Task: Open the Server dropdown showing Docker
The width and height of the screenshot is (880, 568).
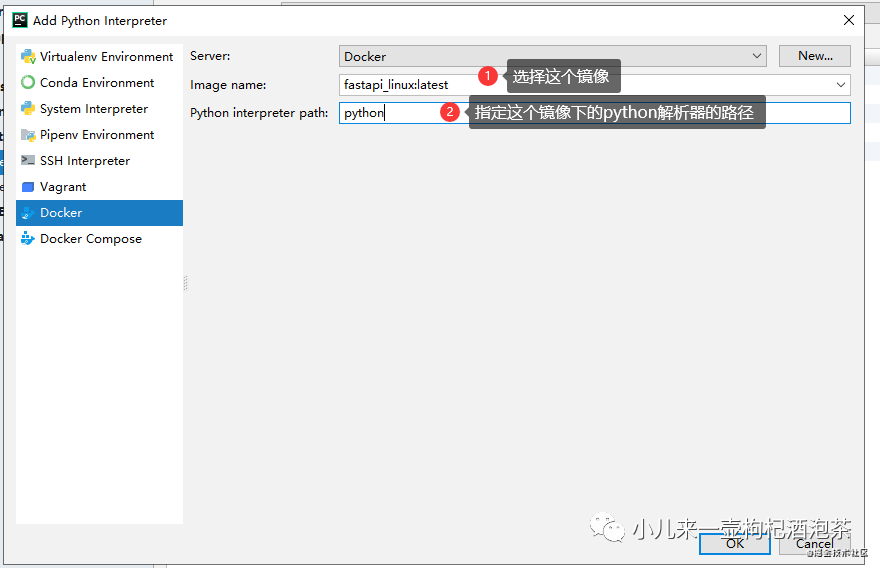Action: (553, 56)
